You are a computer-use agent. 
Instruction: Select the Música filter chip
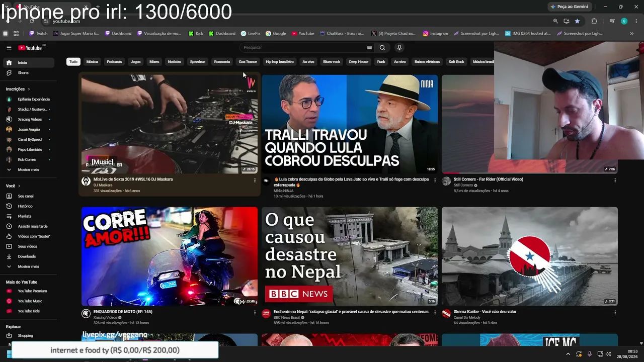point(92,62)
